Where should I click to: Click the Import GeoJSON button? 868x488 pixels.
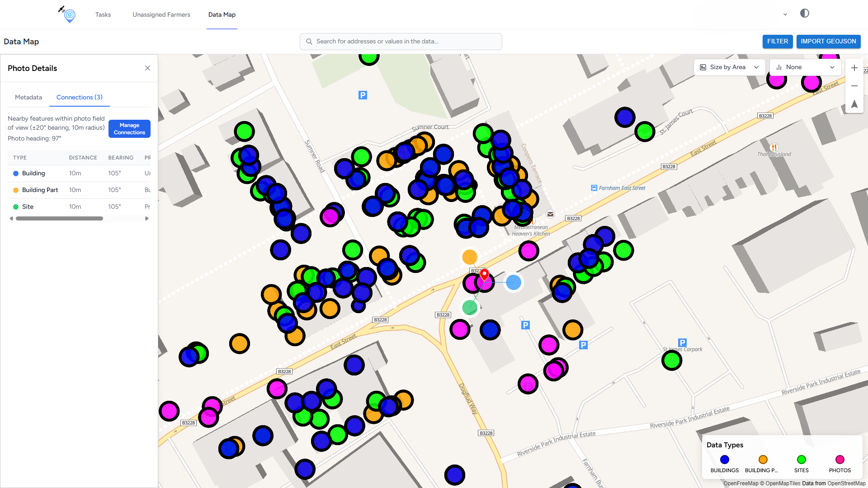[828, 41]
